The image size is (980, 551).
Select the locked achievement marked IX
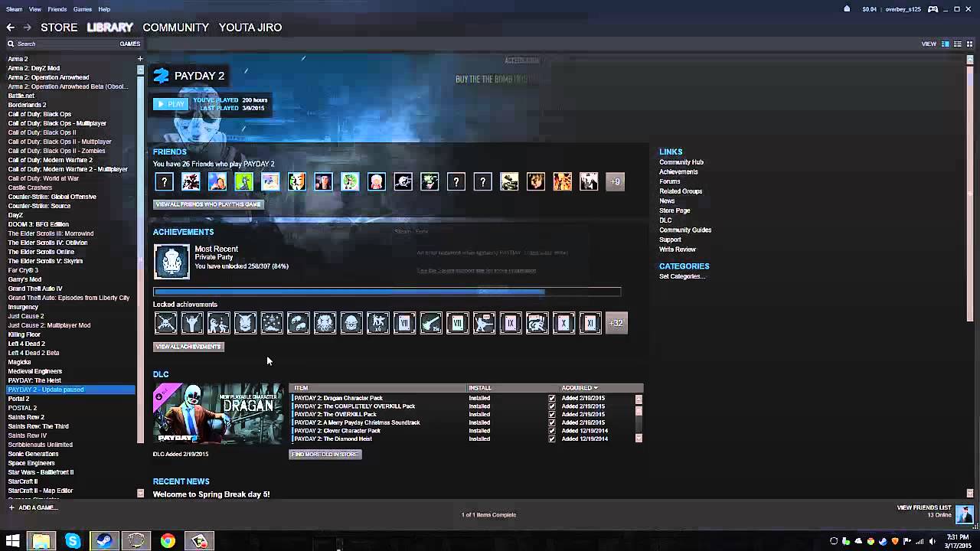[x=510, y=323]
